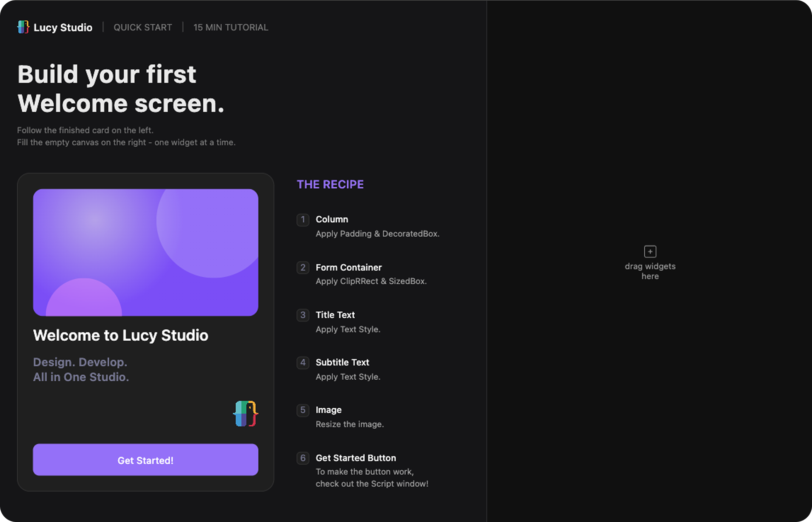The width and height of the screenshot is (812, 522).
Task: Click the 'Build your first Welcome screen.' heading
Action: [x=121, y=89]
